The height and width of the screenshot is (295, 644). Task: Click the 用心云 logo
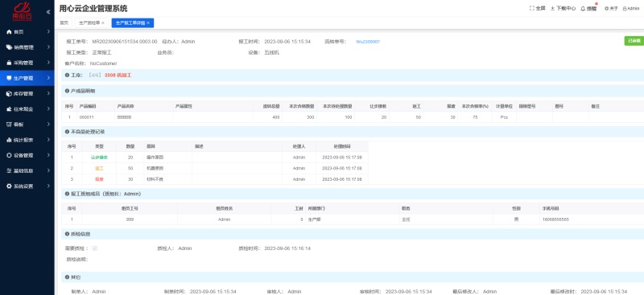(x=22, y=11)
